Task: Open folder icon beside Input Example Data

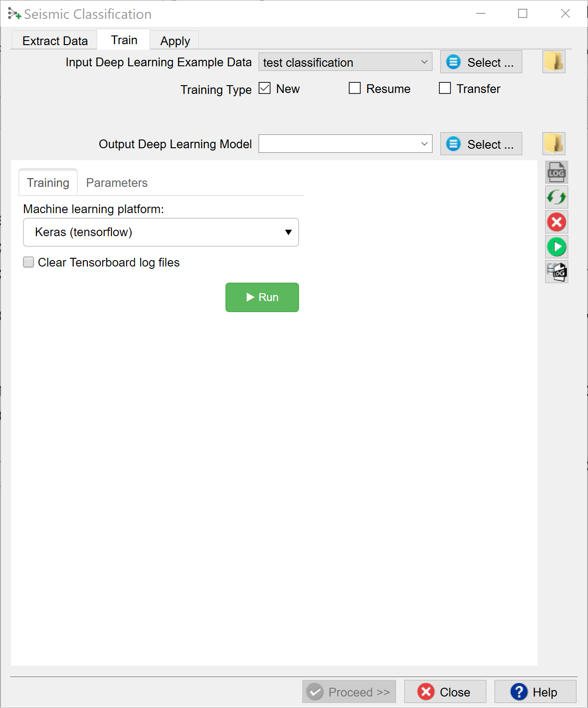Action: click(553, 62)
